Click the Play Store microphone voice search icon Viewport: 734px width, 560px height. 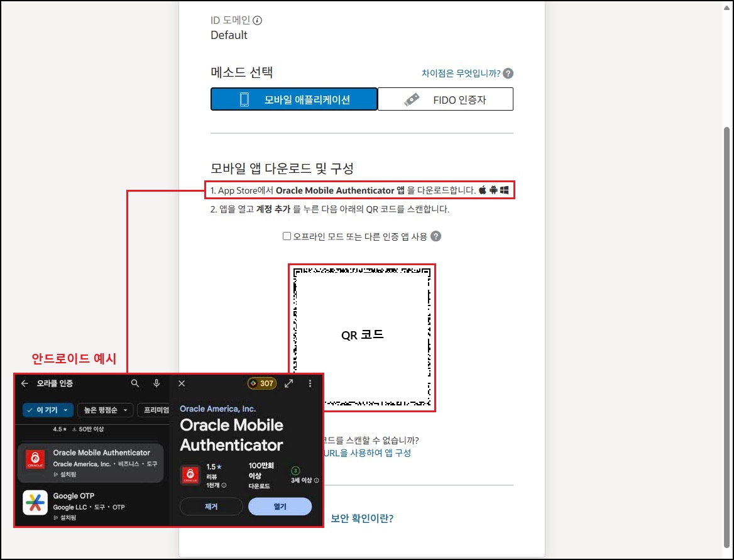(x=156, y=383)
